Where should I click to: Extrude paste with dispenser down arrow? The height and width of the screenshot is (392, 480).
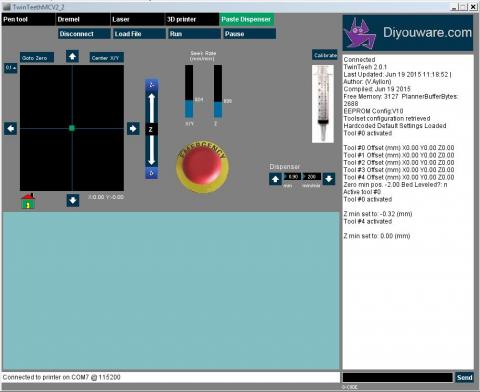tap(329, 179)
